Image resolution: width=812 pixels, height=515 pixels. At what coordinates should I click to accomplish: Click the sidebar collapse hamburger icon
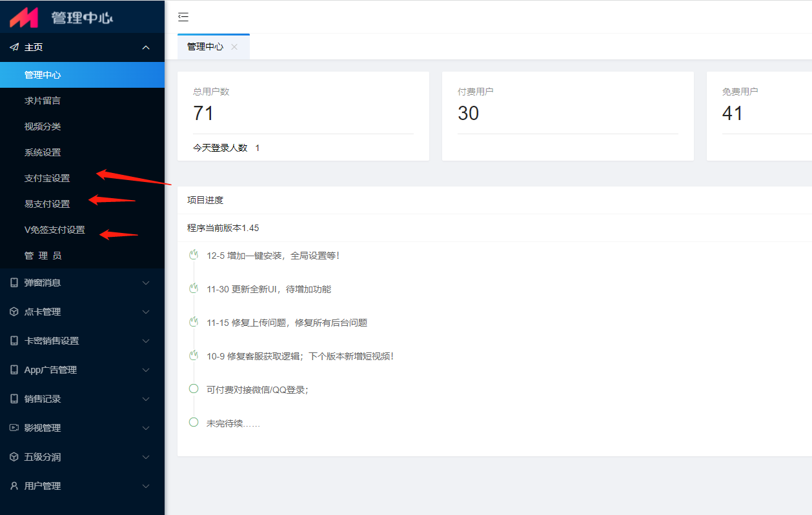183,17
